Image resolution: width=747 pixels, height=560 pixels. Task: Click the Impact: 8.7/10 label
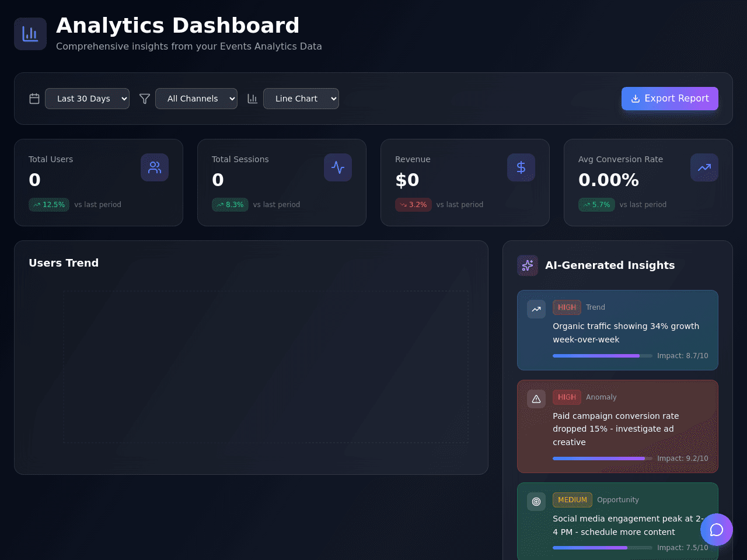(683, 356)
